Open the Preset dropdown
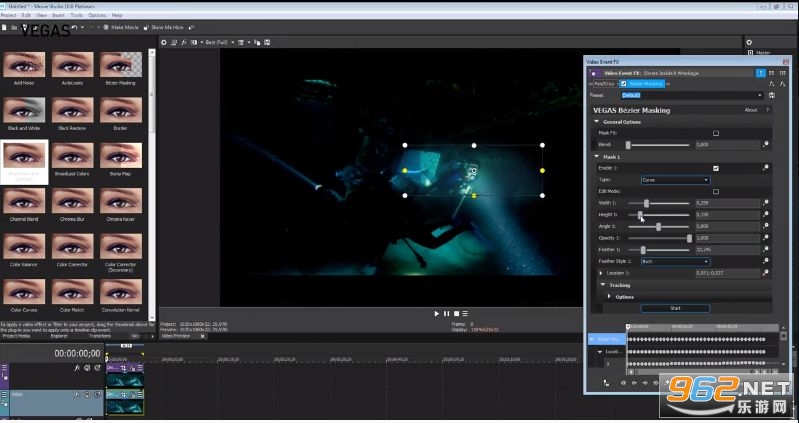 (692, 95)
